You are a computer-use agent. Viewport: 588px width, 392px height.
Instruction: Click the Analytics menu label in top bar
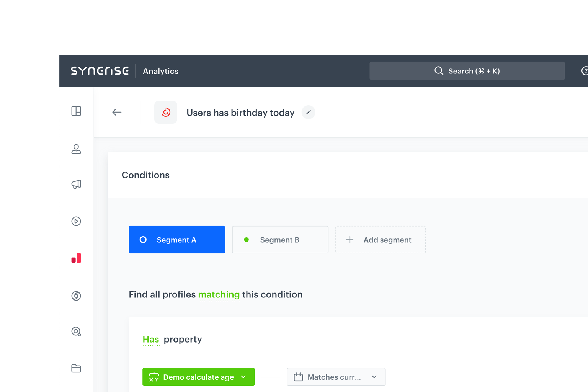pyautogui.click(x=160, y=71)
